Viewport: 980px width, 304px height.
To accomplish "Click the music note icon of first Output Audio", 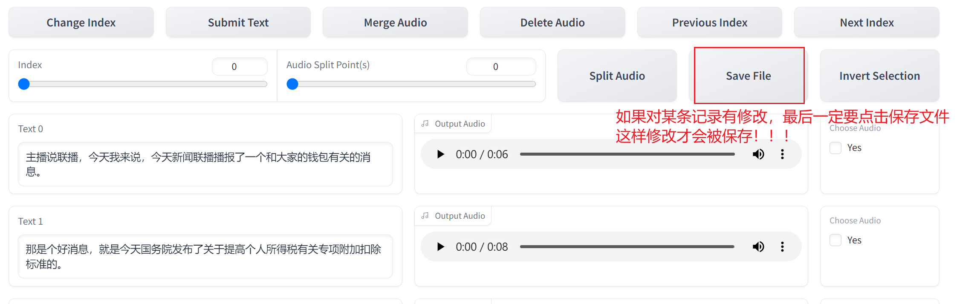I will 425,124.
